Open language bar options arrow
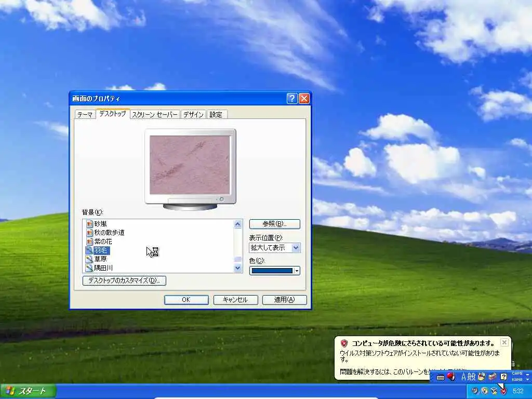 [528, 379]
